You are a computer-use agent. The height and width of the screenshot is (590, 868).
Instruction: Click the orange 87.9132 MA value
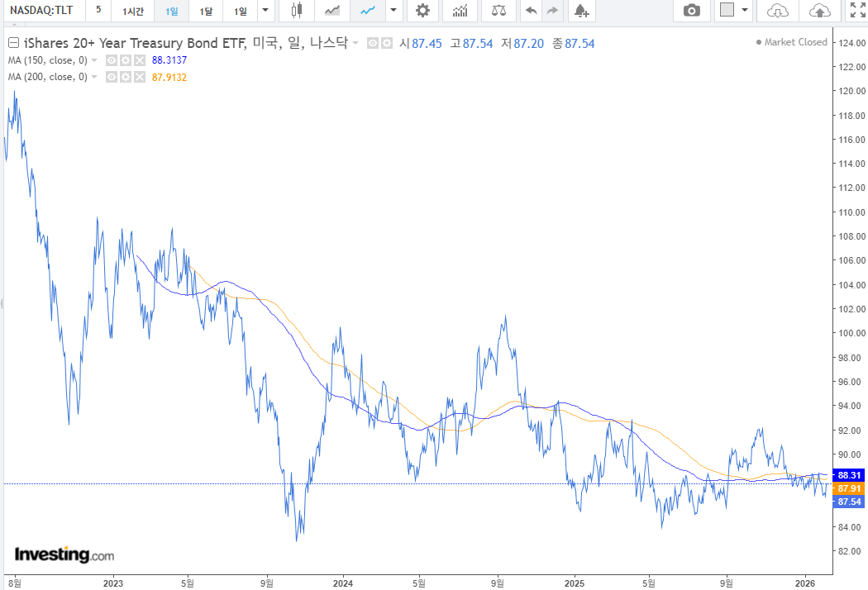(169, 77)
